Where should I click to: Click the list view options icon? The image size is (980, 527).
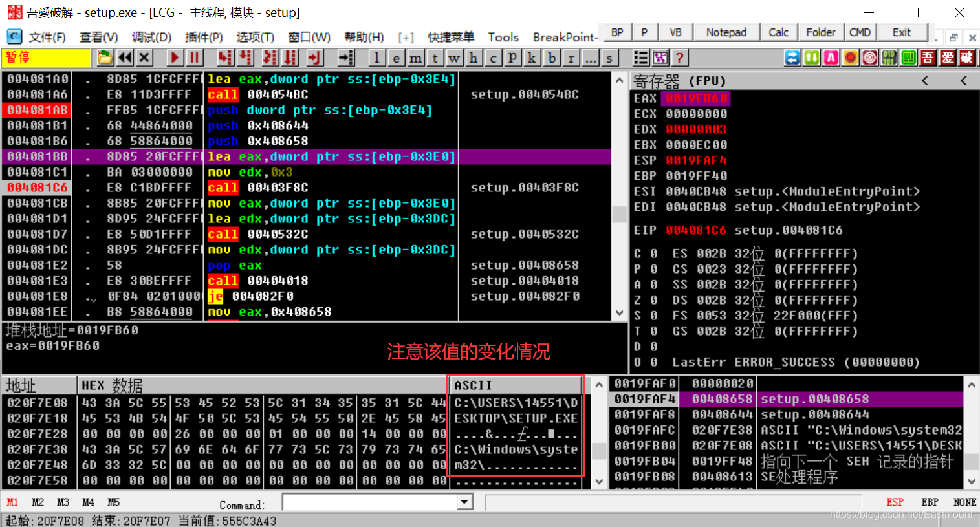[640, 58]
